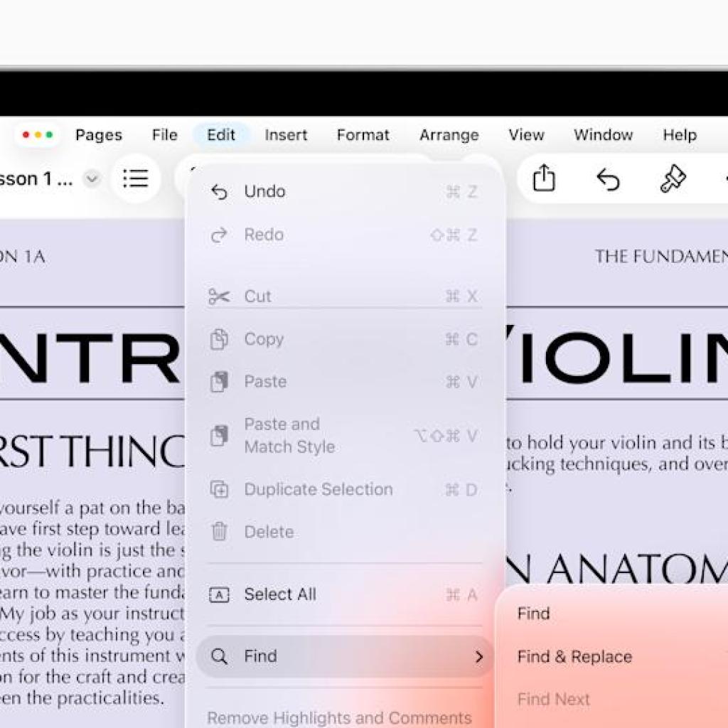Choose Undo from the Edit menu
Image resolution: width=728 pixels, height=728 pixels.
tap(264, 191)
